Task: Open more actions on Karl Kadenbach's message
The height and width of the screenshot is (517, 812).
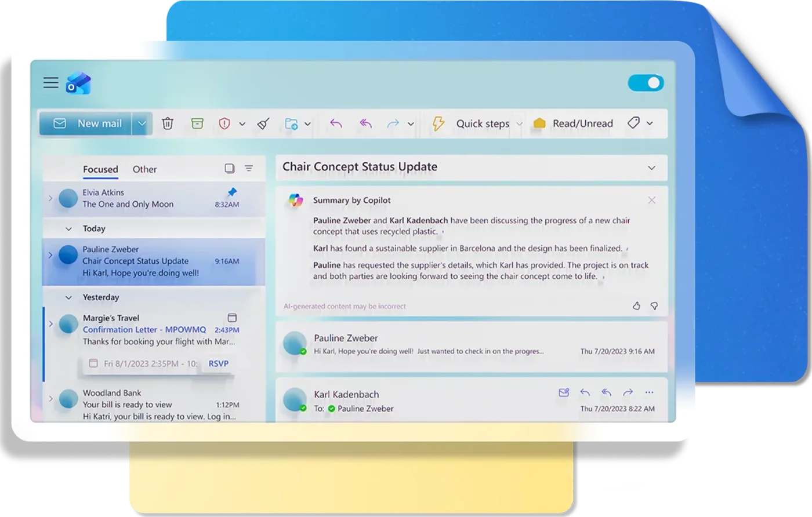Action: tap(649, 392)
